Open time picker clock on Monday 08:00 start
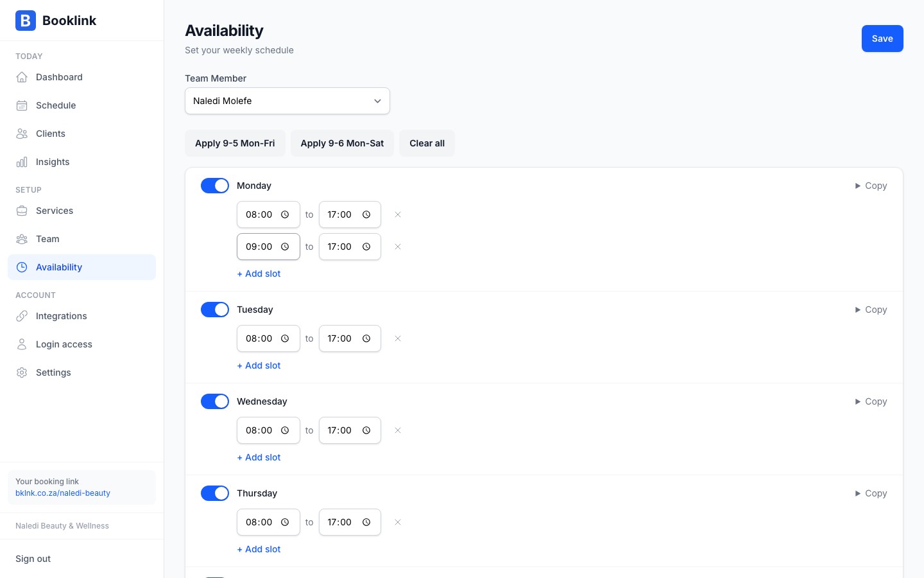This screenshot has height=578, width=924. [x=285, y=215]
